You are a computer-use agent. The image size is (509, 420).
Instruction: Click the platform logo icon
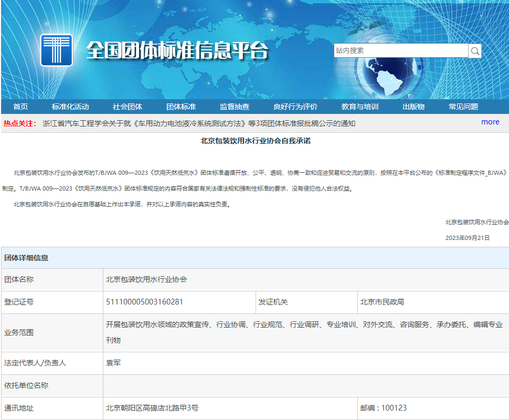click(x=57, y=50)
